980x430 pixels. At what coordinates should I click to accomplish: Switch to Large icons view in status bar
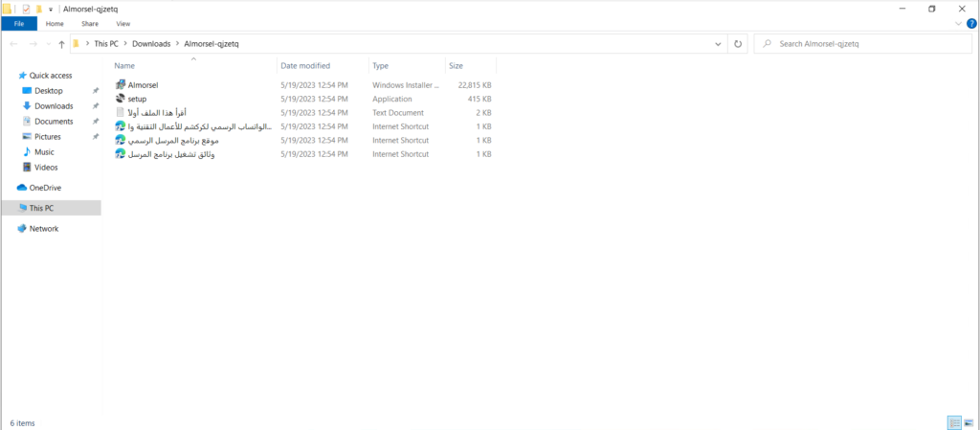point(969,423)
